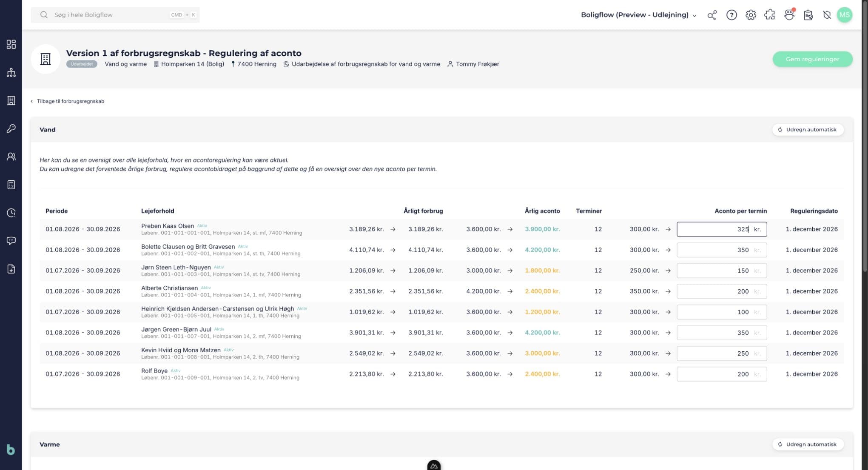This screenshot has width=868, height=470.
Task: Focus the search field Søg i hele Boligflow
Action: [115, 15]
